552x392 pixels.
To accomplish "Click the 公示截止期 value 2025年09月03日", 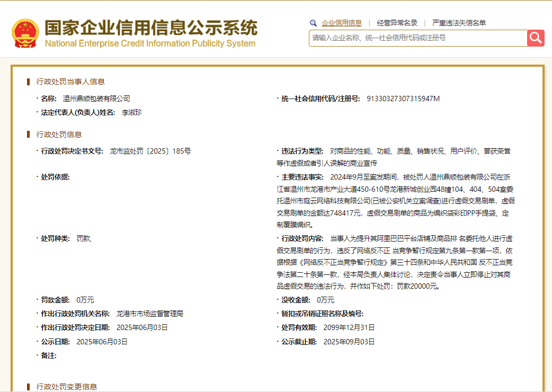I will coord(349,342).
